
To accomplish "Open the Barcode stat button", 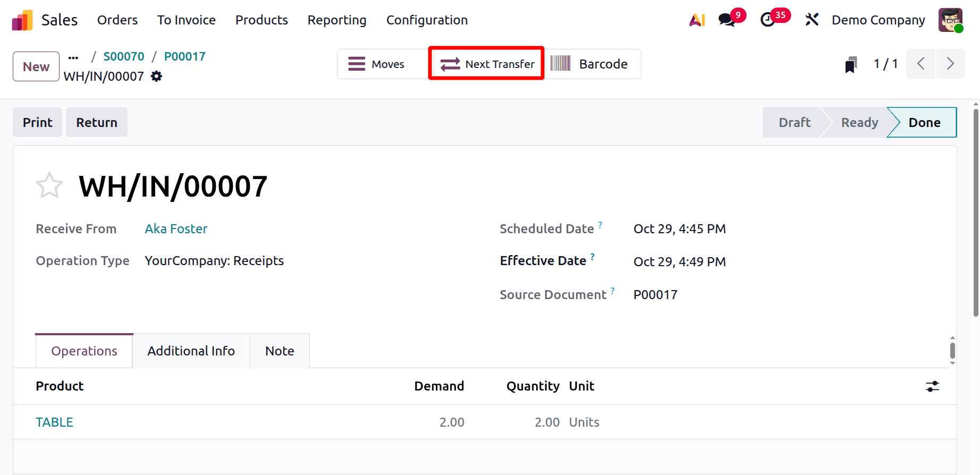I will [593, 64].
